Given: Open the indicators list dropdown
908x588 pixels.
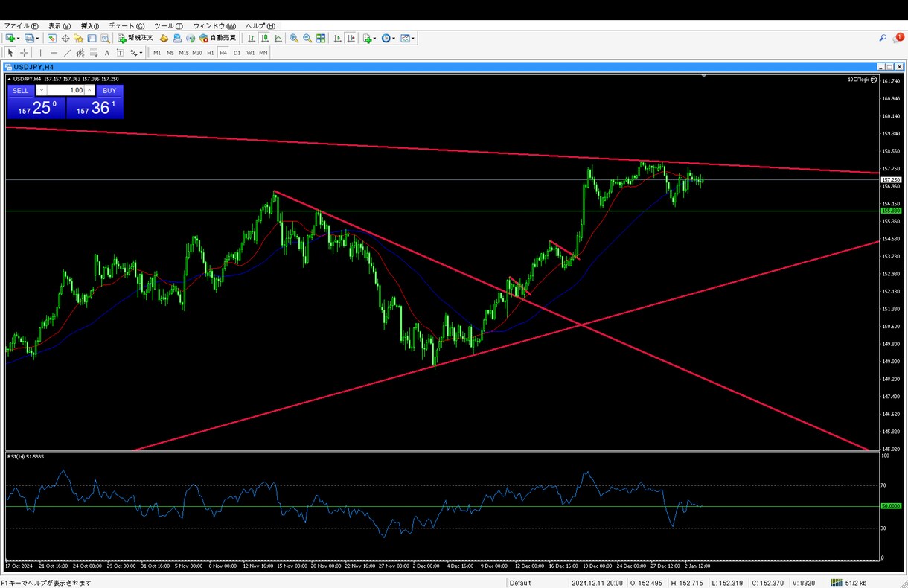Looking at the screenshot, I should [369, 38].
